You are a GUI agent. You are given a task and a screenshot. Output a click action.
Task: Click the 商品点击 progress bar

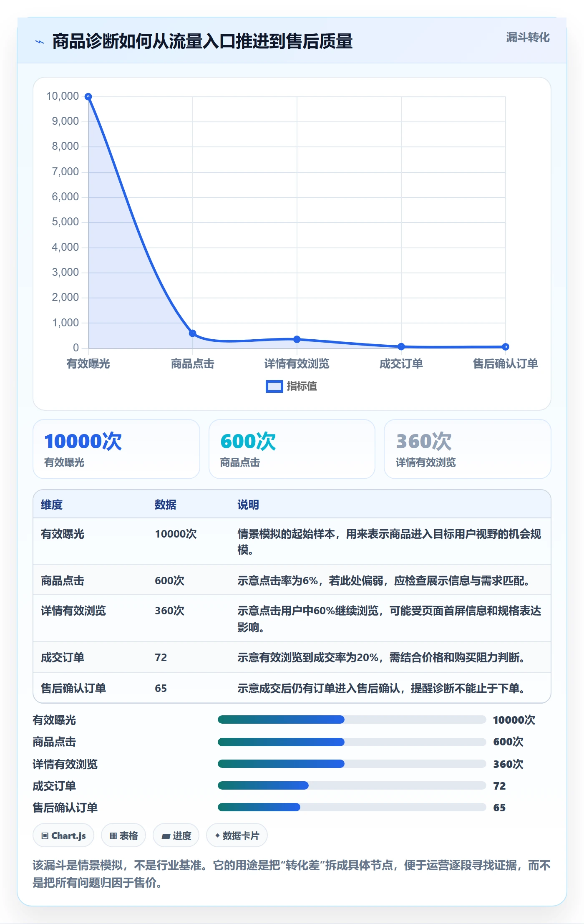coord(352,742)
